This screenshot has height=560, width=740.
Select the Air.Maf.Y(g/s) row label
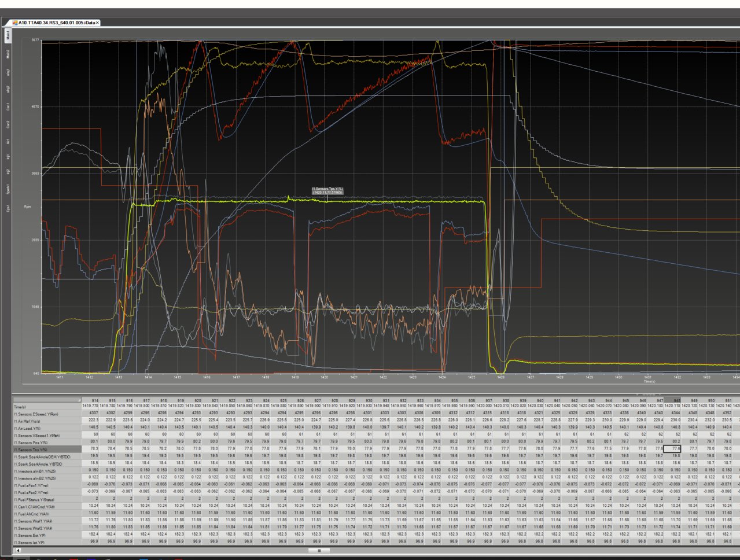[x=47, y=421]
